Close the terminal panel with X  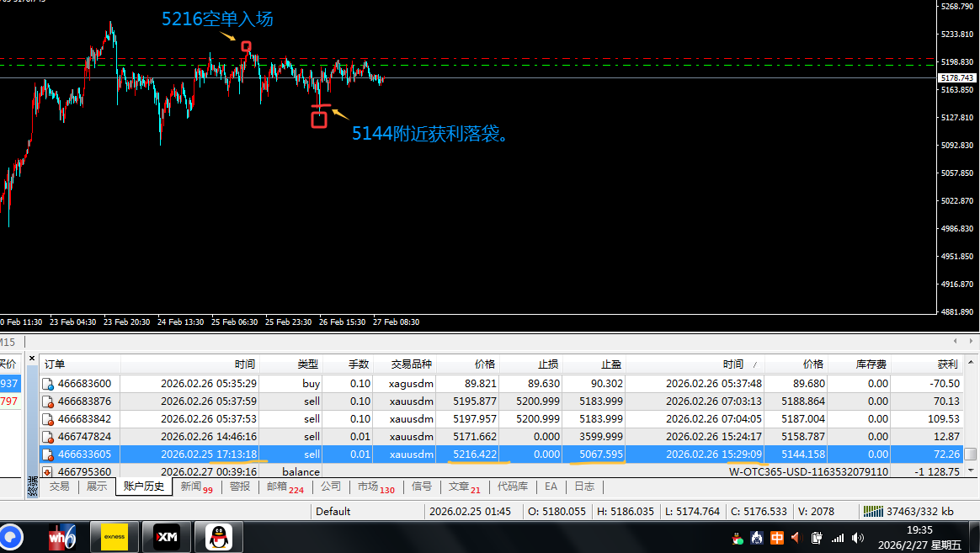[x=32, y=358]
